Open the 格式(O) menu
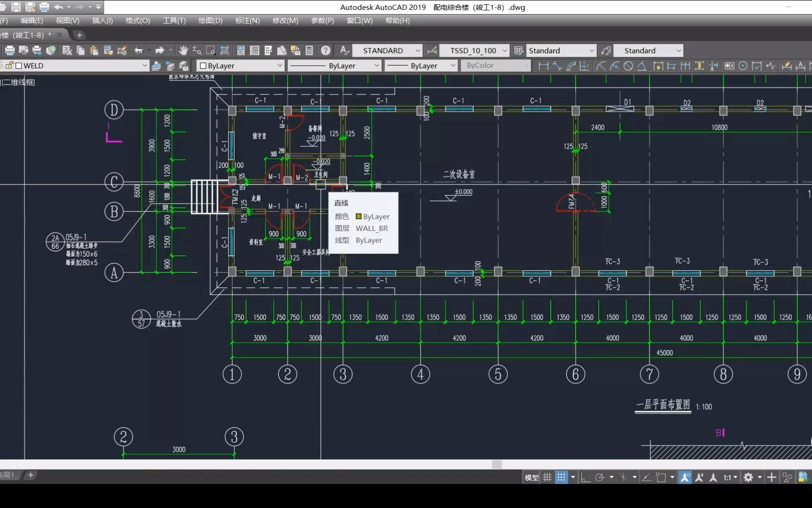The height and width of the screenshot is (508, 812). click(138, 21)
